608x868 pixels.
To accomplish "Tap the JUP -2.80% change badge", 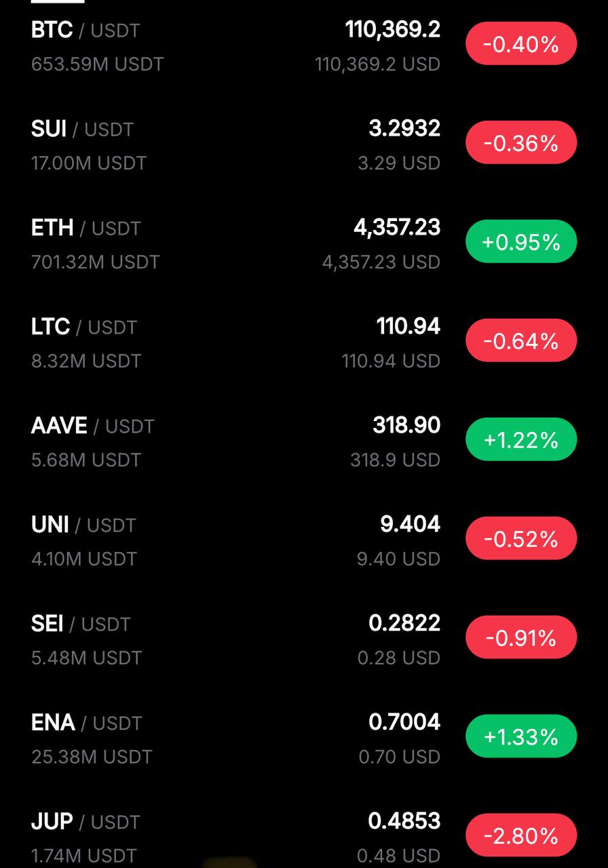I will [521, 835].
